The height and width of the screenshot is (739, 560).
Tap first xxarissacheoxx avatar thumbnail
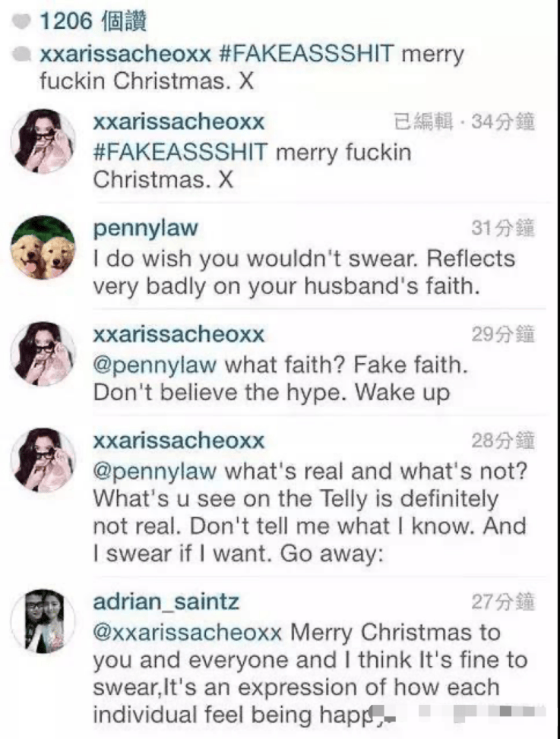pos(43,141)
